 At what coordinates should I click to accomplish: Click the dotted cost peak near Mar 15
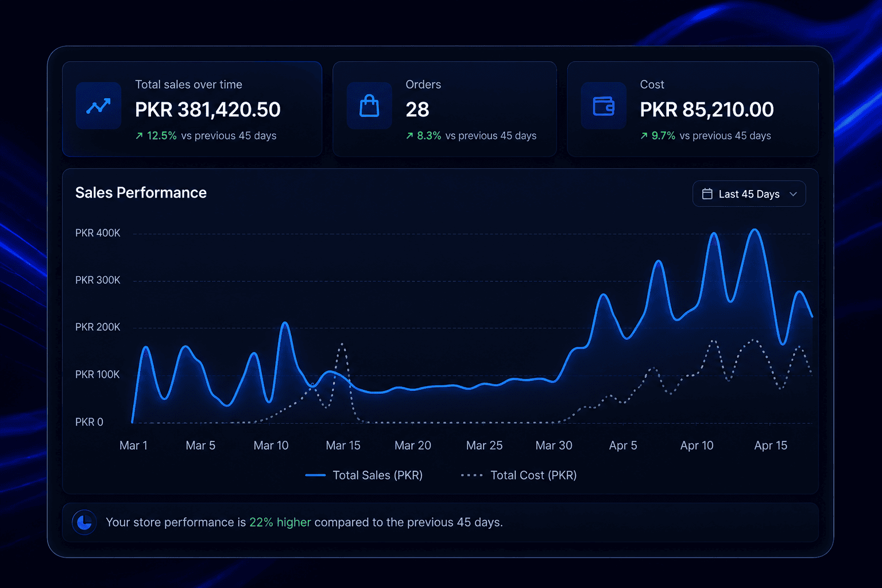pyautogui.click(x=342, y=345)
